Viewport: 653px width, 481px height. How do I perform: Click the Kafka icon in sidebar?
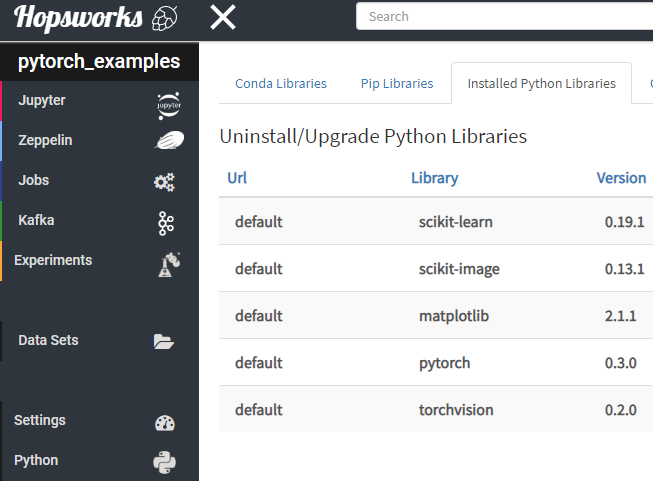(166, 222)
